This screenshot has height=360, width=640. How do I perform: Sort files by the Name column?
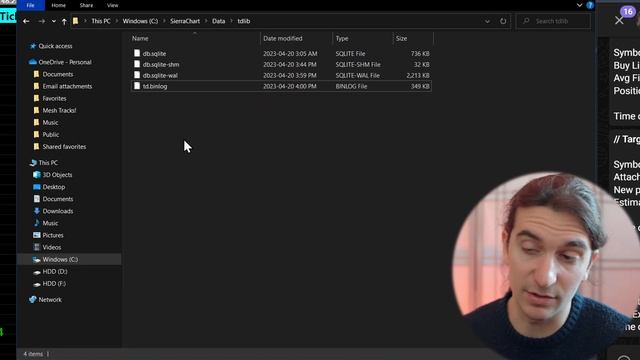[140, 38]
